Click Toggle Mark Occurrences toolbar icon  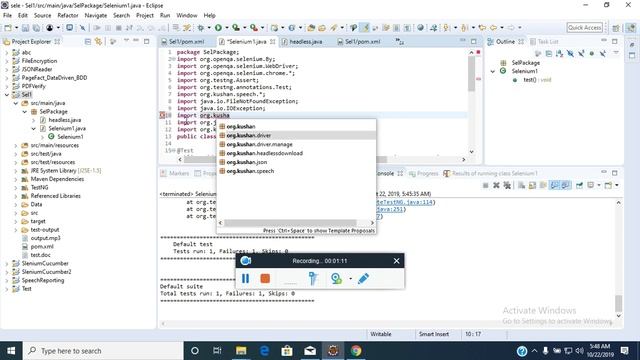point(365,28)
